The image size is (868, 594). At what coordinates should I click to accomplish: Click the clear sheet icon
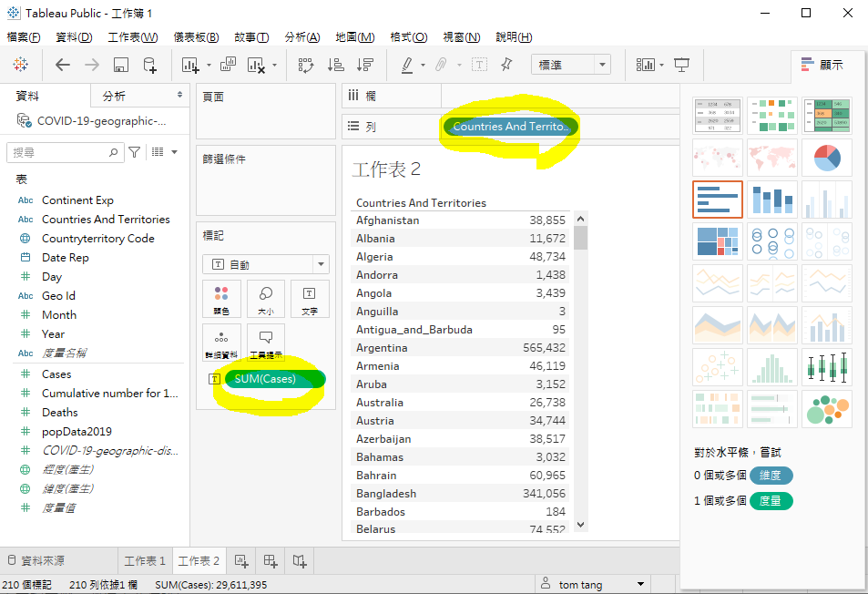tap(256, 65)
